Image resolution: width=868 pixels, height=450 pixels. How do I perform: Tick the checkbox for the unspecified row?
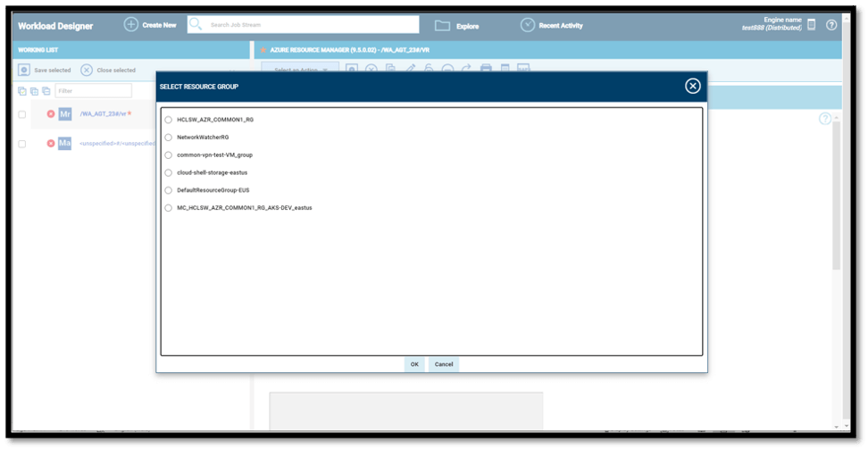click(22, 144)
